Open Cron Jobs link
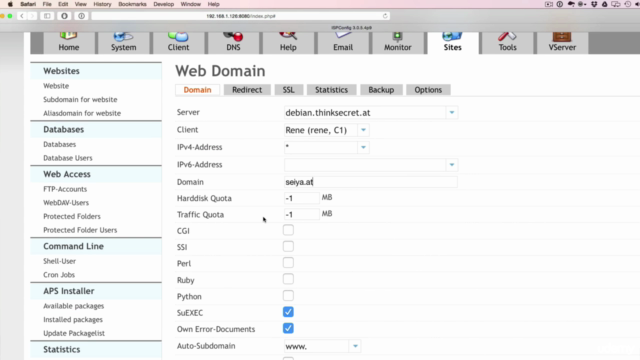Viewport: 640px width, 360px height. 59,275
